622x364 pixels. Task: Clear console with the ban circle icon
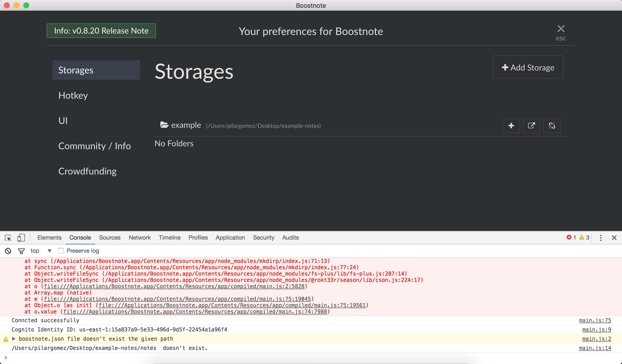pos(8,251)
